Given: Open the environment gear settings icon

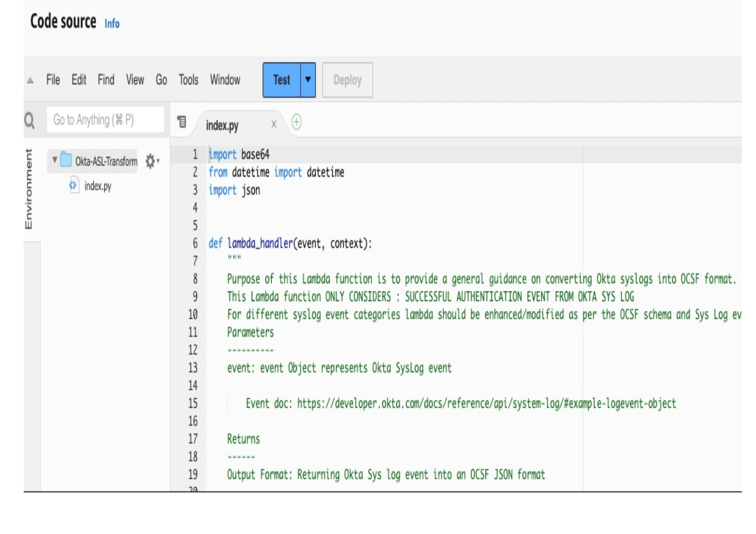Looking at the screenshot, I should [x=151, y=161].
